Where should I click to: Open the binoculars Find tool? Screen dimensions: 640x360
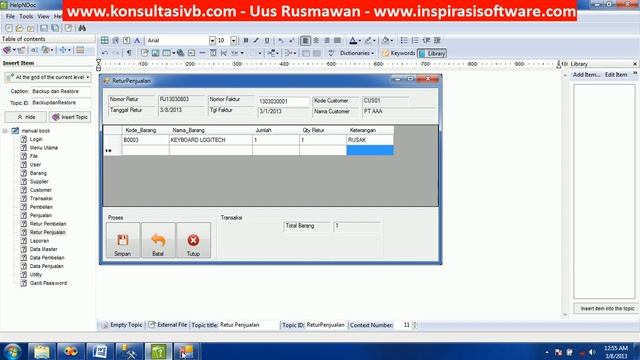pyautogui.click(x=82, y=28)
